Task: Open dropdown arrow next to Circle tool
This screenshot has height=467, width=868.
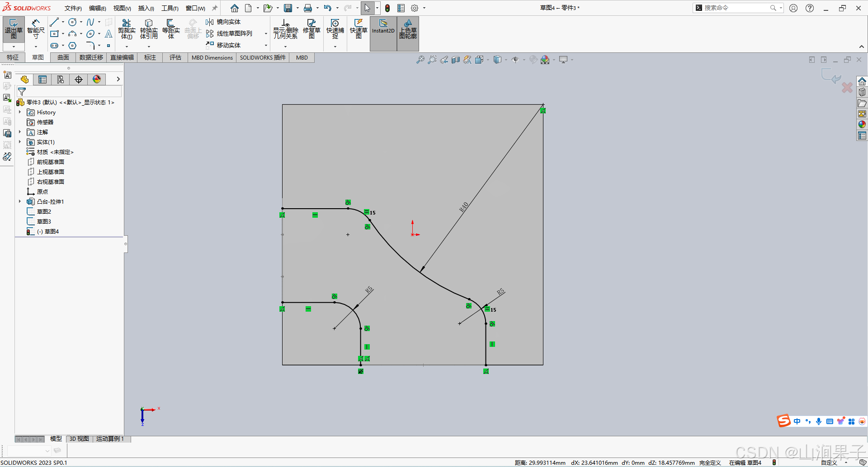Action: tap(81, 22)
